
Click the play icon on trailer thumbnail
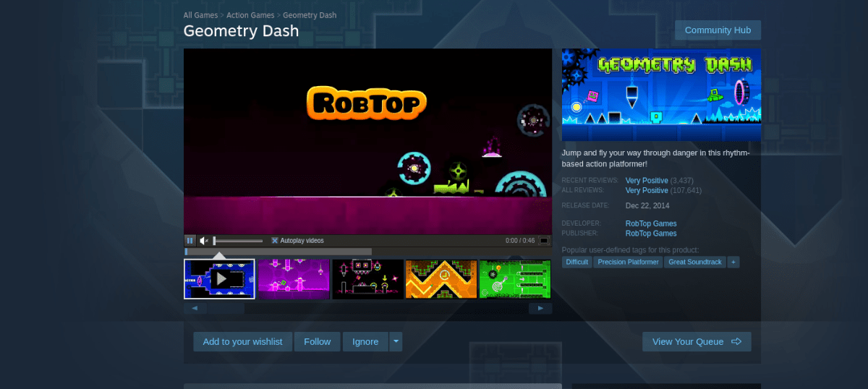(221, 278)
